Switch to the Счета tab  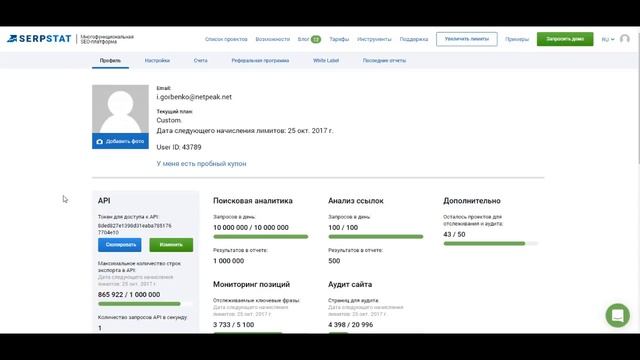(200, 60)
